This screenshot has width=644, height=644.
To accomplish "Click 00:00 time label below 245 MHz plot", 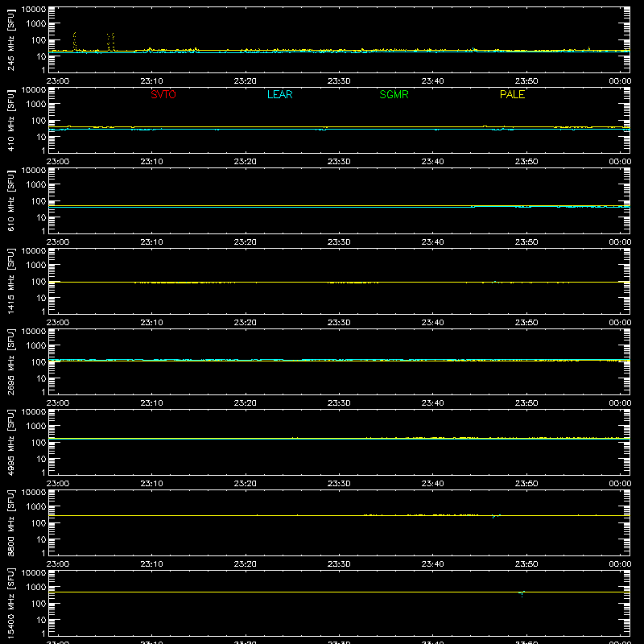I will 620,81.
